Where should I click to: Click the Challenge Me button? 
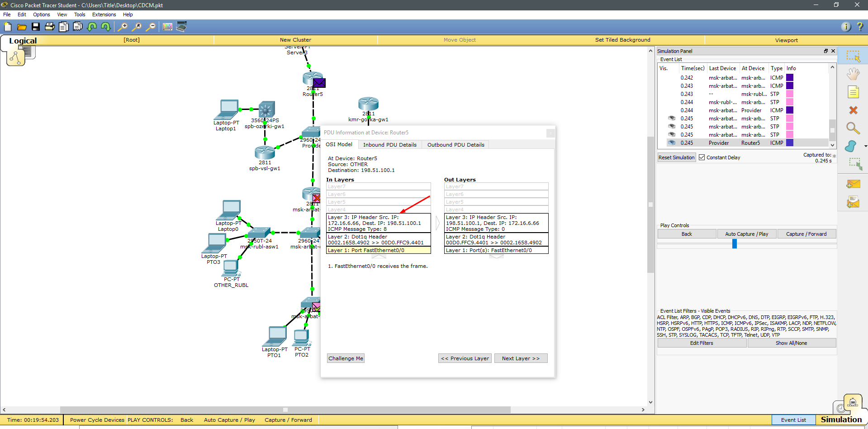click(346, 358)
